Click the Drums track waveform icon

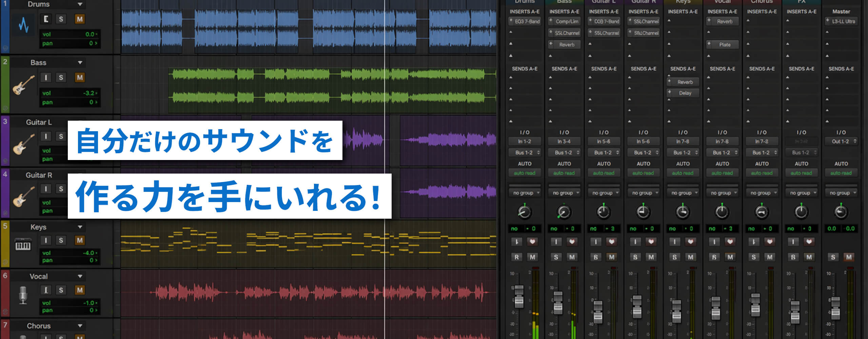(23, 25)
